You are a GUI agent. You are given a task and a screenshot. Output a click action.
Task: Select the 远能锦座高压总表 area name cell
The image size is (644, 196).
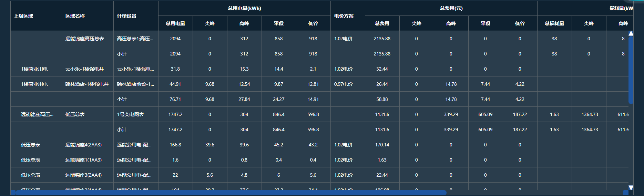pos(85,39)
